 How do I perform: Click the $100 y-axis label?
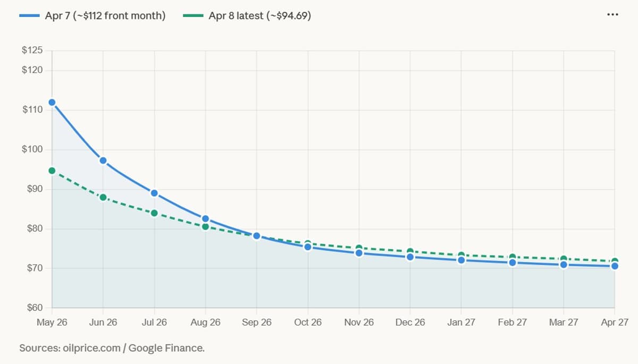(x=32, y=149)
